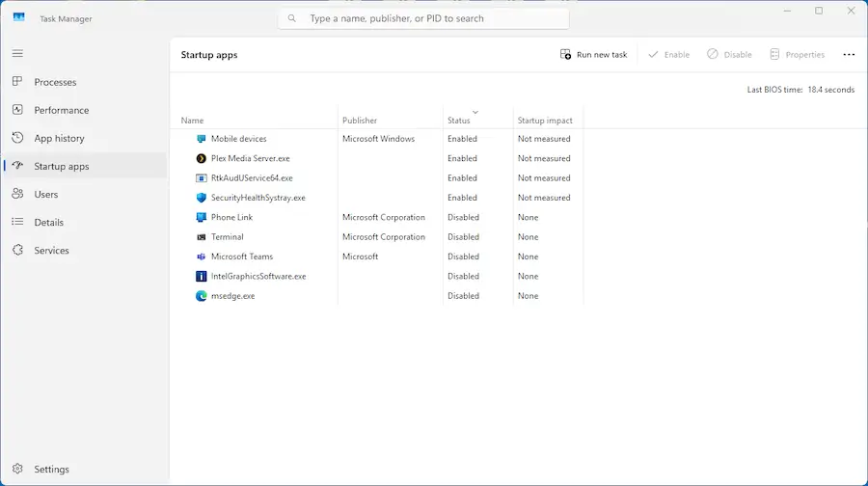Select the Microsoft Teams row name
The width and height of the screenshot is (868, 486).
242,256
